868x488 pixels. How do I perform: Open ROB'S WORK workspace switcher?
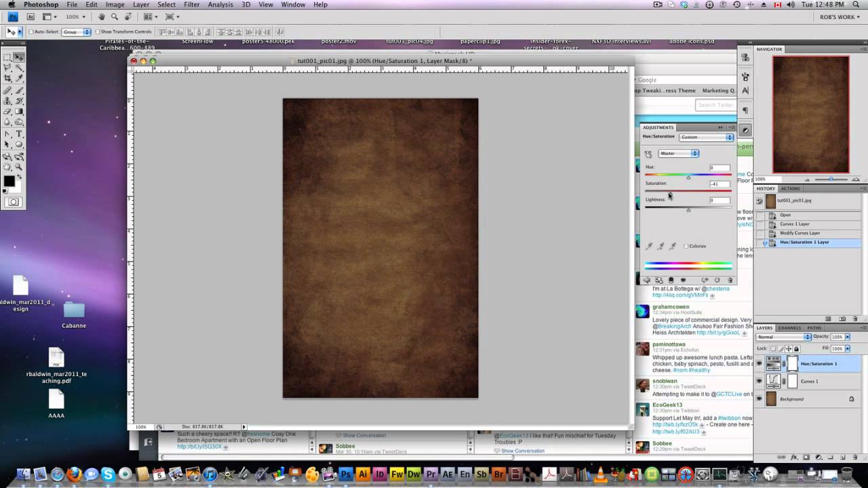point(840,17)
